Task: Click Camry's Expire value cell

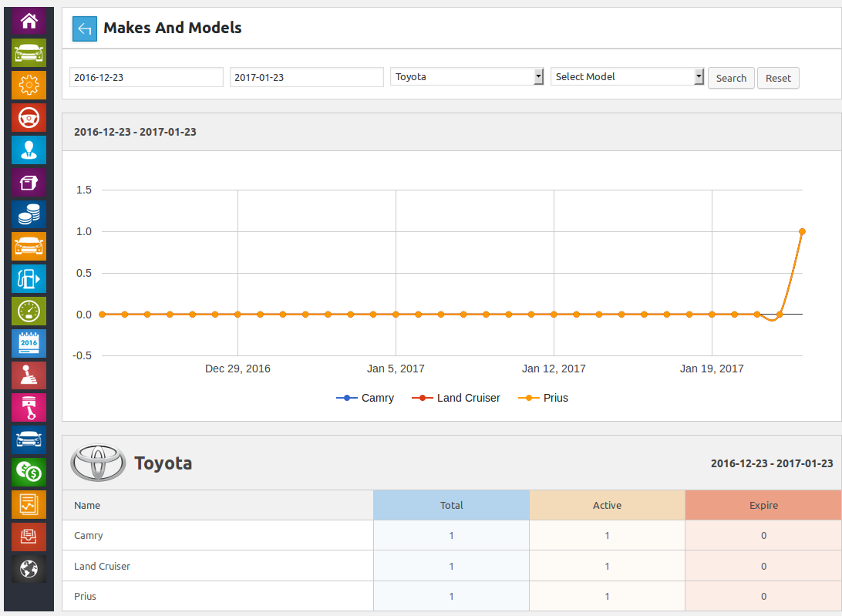Action: (x=763, y=536)
